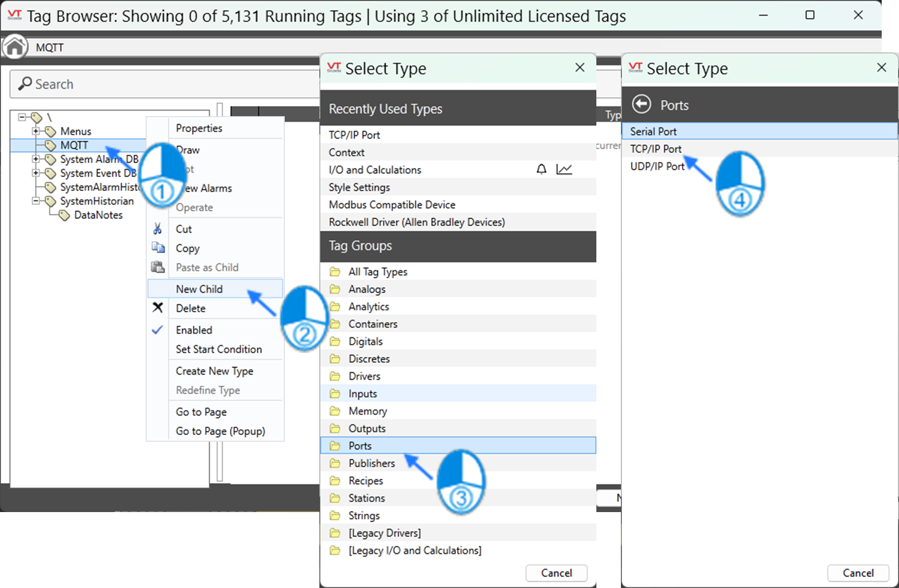Click the folder icon beside Memory
Viewport: 899px width, 588px height.
coord(335,411)
